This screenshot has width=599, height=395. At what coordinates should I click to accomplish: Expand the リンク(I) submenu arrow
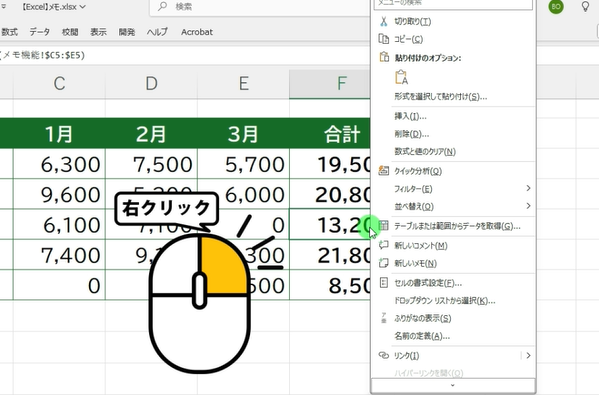click(x=528, y=355)
